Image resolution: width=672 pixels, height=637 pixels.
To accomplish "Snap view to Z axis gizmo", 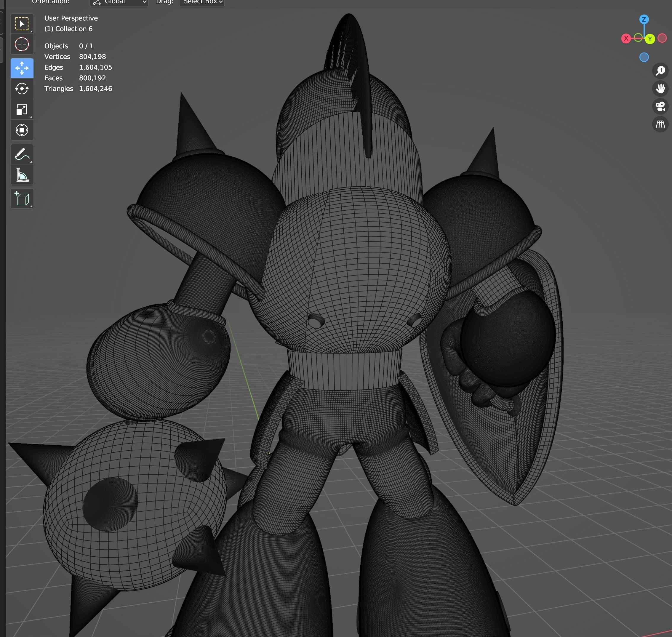I will [x=644, y=19].
